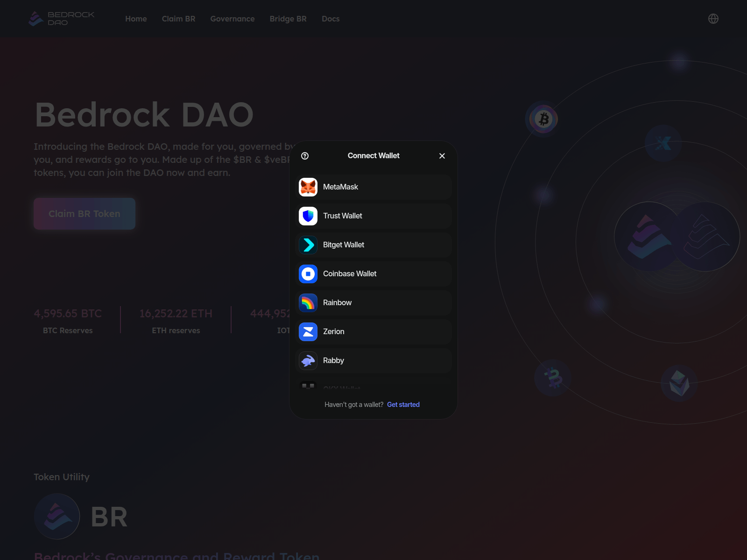
Task: Open the Docs nav item
Action: [x=331, y=19]
